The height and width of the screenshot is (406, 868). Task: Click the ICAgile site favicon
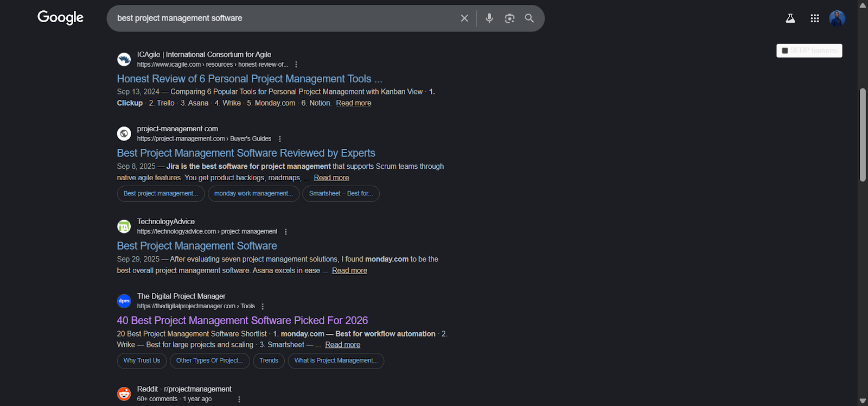pos(124,59)
